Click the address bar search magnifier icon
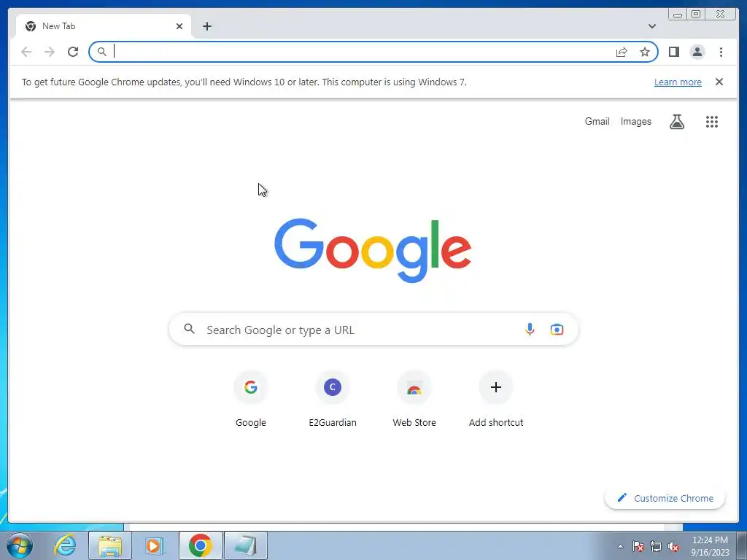This screenshot has height=560, width=747. coord(101,52)
